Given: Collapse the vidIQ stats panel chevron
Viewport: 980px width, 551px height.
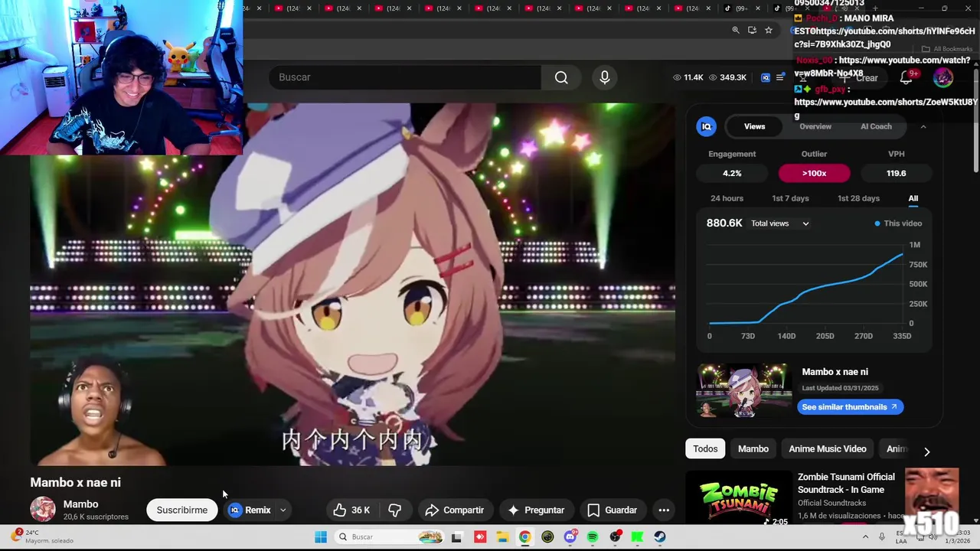Looking at the screenshot, I should (923, 126).
